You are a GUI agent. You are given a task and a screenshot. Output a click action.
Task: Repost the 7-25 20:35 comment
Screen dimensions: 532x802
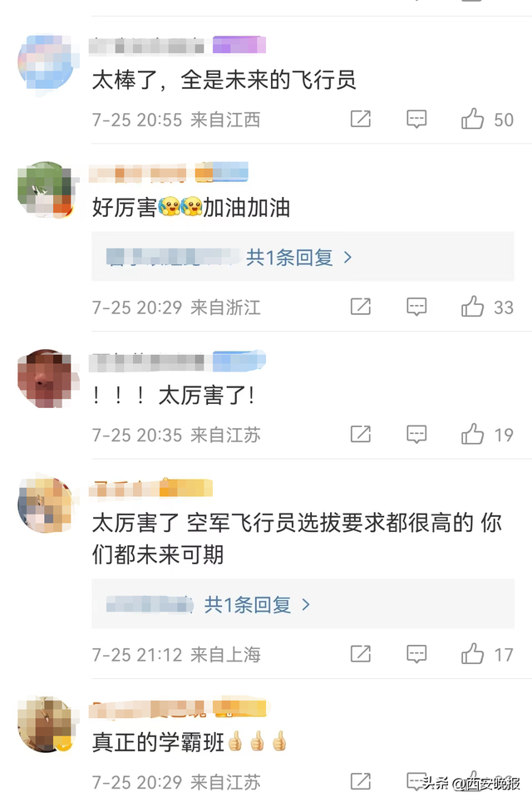coord(361,435)
